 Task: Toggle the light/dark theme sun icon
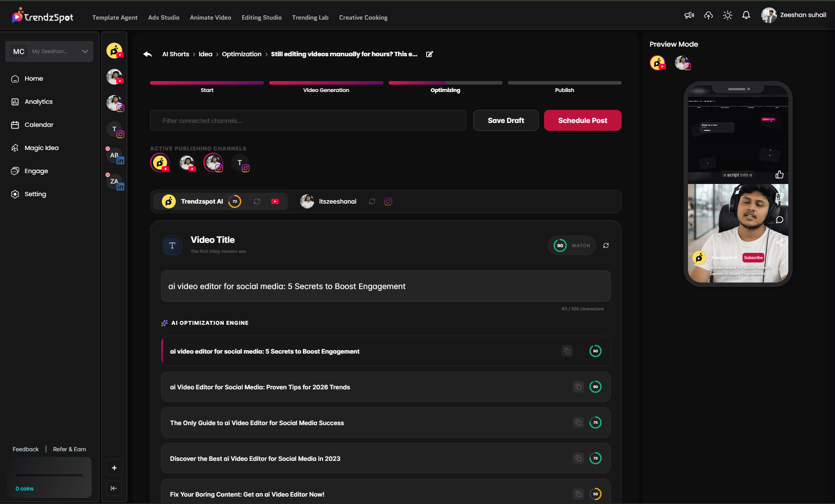[x=727, y=15]
